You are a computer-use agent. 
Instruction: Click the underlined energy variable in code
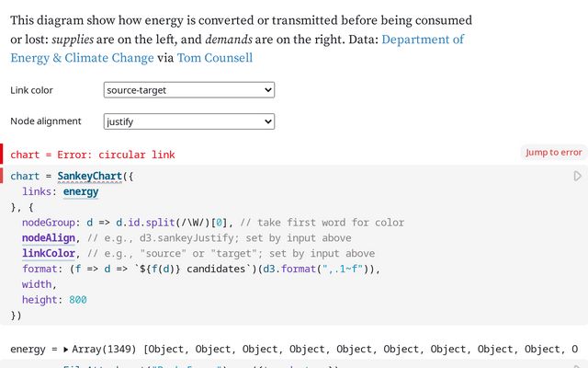click(81, 191)
